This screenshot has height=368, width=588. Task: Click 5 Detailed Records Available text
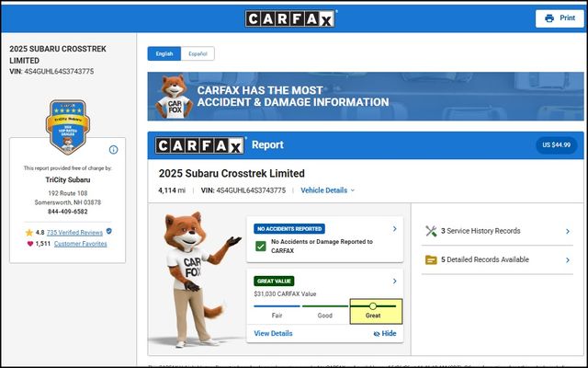(x=485, y=259)
